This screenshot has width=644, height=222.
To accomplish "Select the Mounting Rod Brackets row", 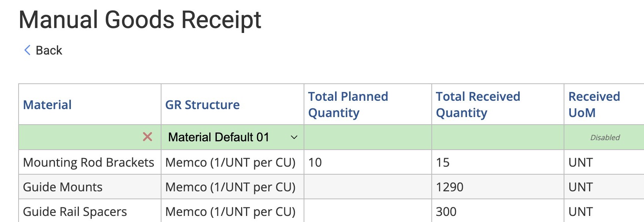I will point(88,162).
